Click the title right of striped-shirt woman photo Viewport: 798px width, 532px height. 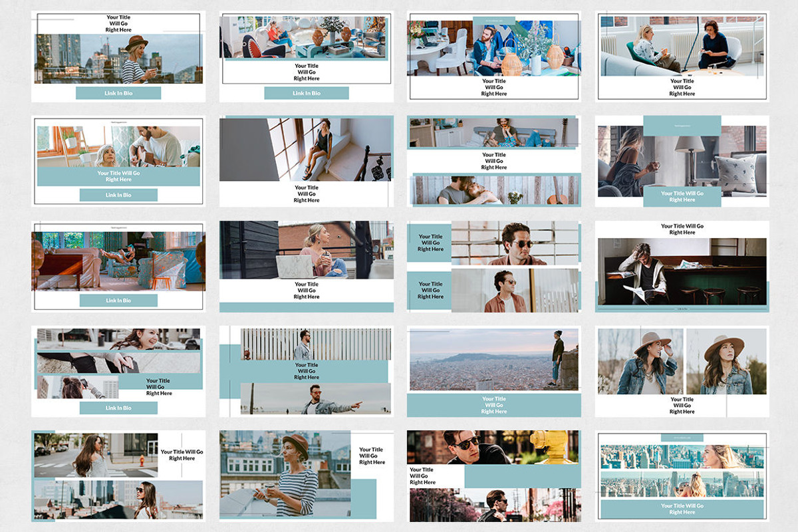(x=372, y=456)
